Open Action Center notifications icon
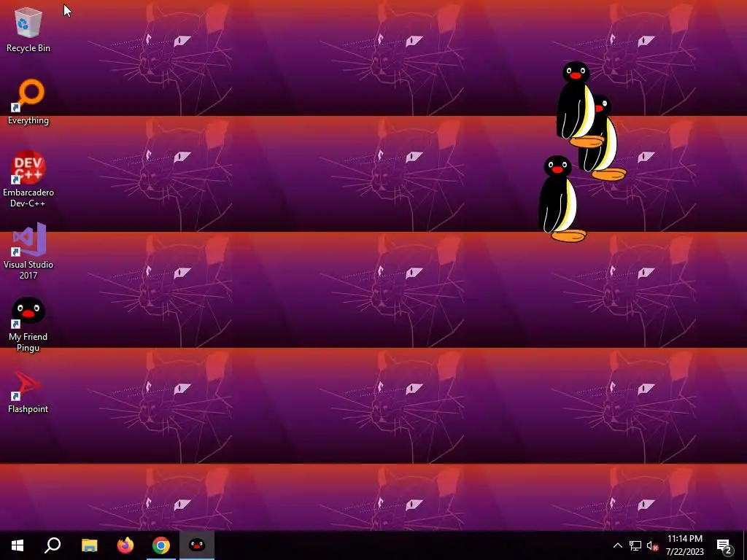The height and width of the screenshot is (560, 747). pos(724,545)
